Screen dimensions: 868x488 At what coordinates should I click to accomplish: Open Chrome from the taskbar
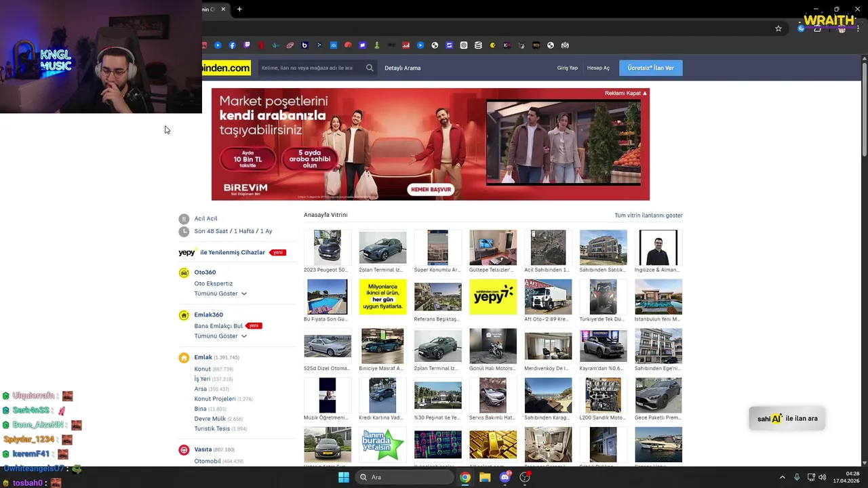coord(465,477)
